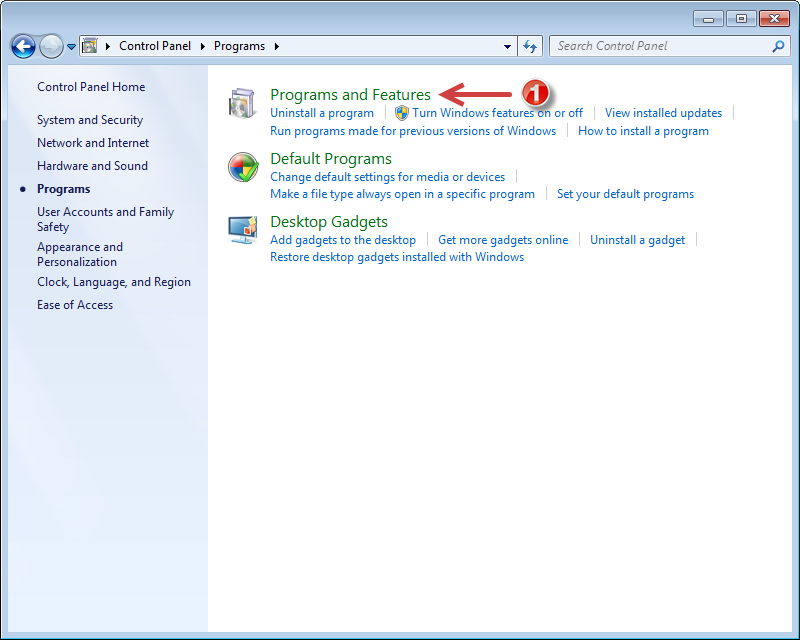Click in the Search Control Panel field
800x640 pixels.
660,46
